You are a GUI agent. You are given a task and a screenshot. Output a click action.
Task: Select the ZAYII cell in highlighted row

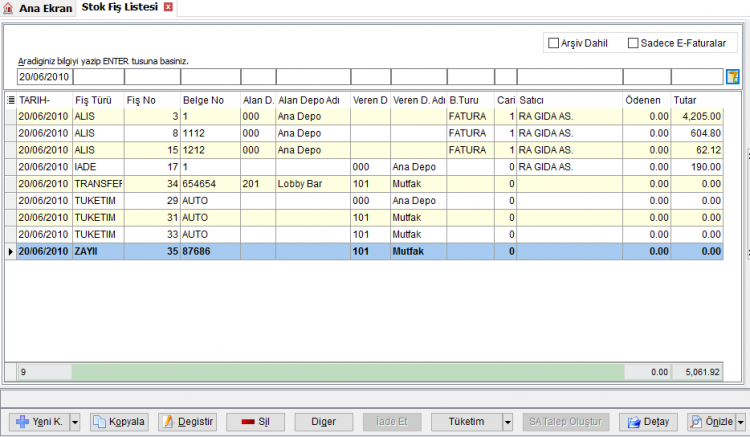99,251
